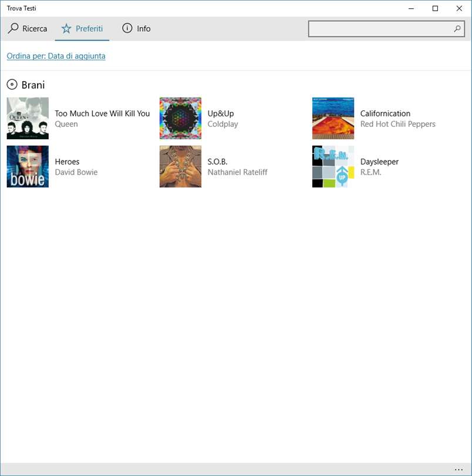
Task: Click the artist name R.E.M.
Action: coord(370,172)
